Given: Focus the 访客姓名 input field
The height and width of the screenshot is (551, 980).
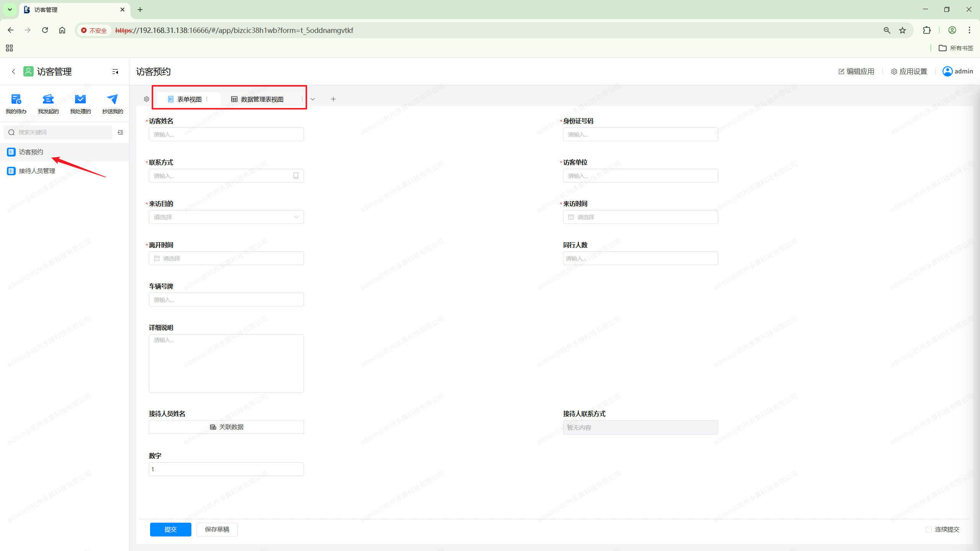Looking at the screenshot, I should 226,134.
